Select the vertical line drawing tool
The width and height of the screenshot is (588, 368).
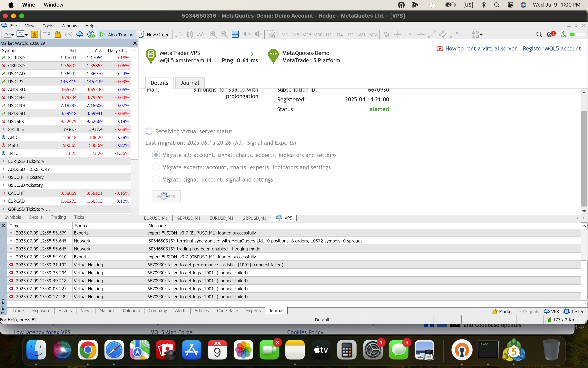[x=410, y=35]
